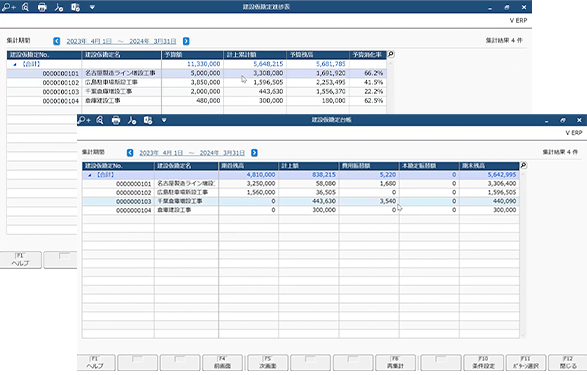Click the F12 閉じる button

tap(568, 363)
